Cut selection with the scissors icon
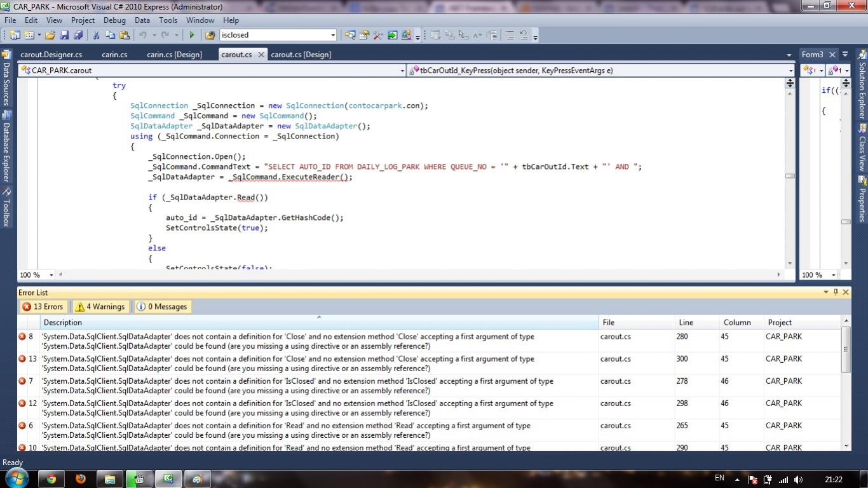The image size is (868, 488). [x=96, y=35]
